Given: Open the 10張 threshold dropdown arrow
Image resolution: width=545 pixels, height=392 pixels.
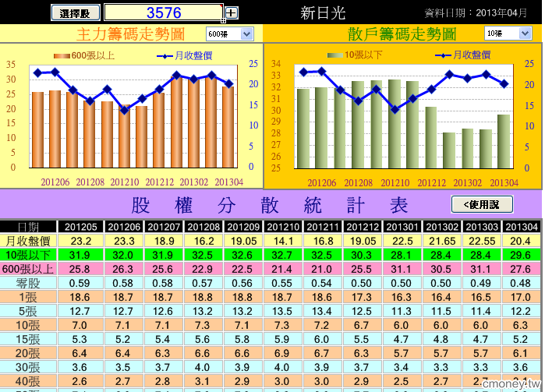Looking at the screenshot, I should point(525,34).
